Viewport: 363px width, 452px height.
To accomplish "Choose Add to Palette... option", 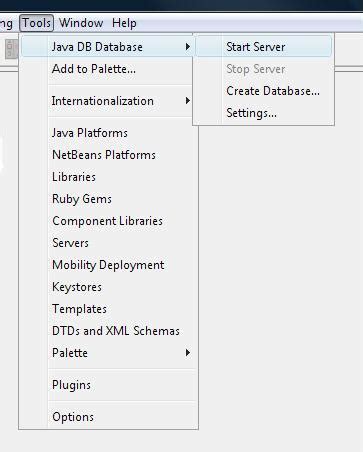I will (107, 69).
